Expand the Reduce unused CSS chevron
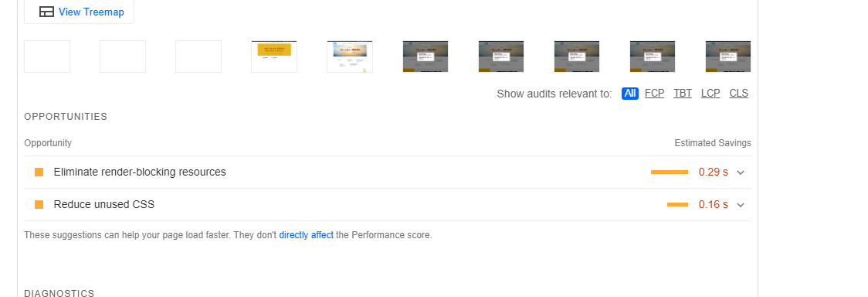Viewport: 868px width, 297px height. tap(741, 205)
